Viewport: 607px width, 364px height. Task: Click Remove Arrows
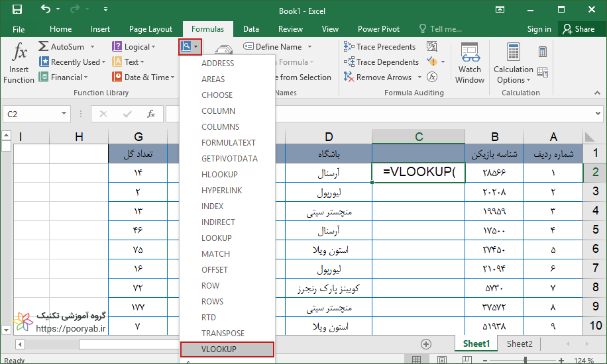tap(378, 77)
